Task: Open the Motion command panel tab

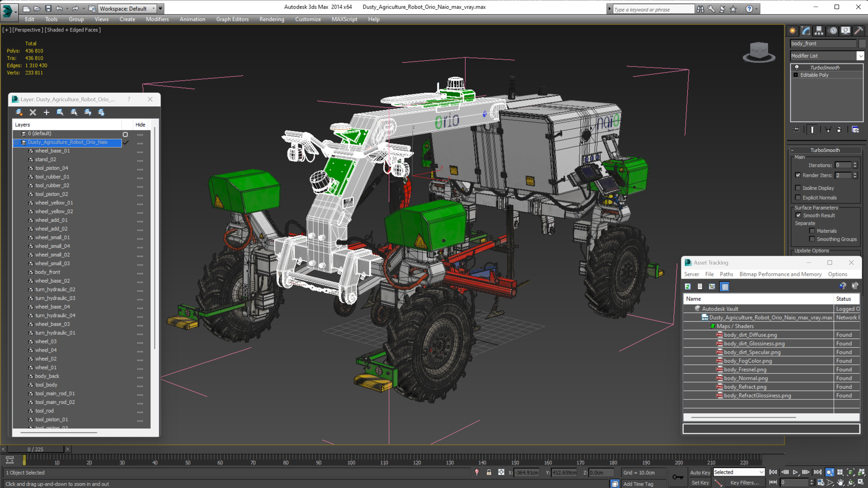Action: click(833, 31)
